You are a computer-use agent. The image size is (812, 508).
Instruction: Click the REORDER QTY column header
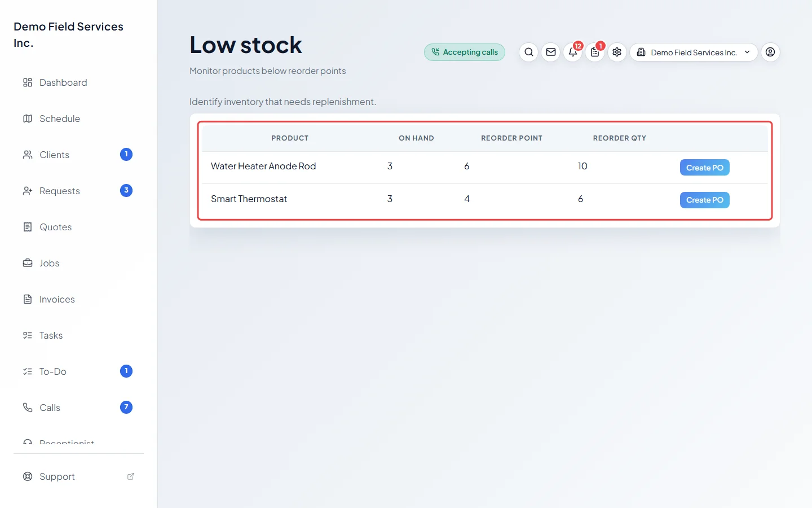tap(619, 138)
